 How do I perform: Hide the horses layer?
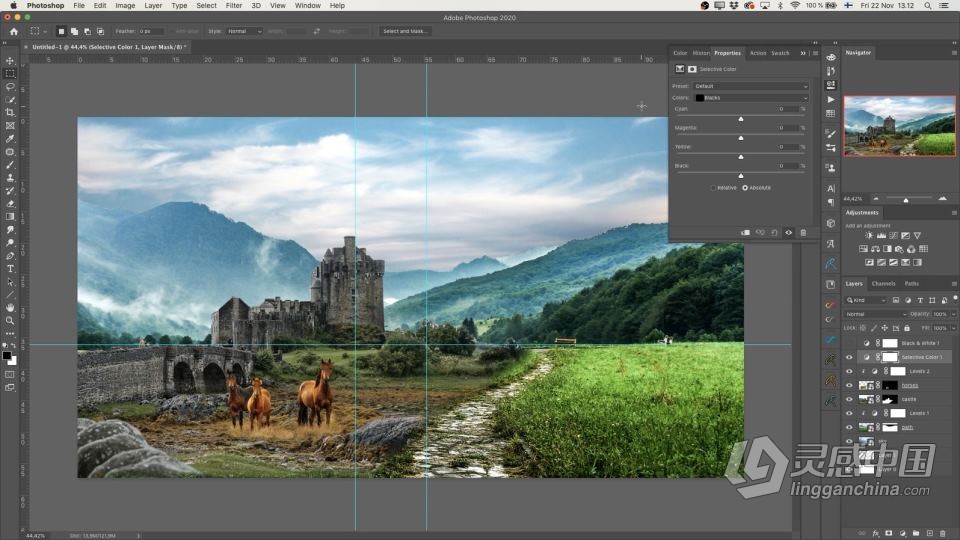[849, 385]
